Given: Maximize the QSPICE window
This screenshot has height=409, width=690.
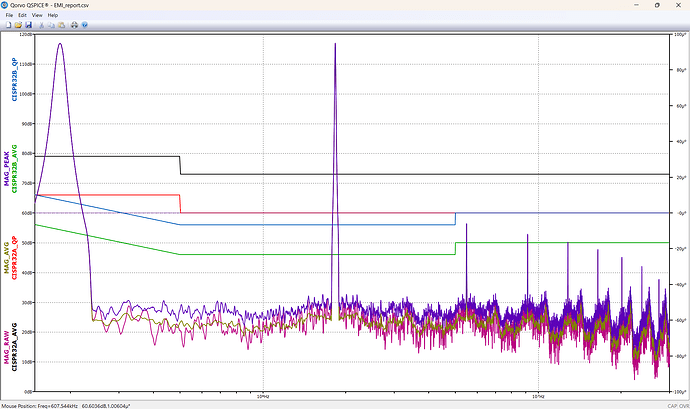Looking at the screenshot, I should click(x=657, y=5).
